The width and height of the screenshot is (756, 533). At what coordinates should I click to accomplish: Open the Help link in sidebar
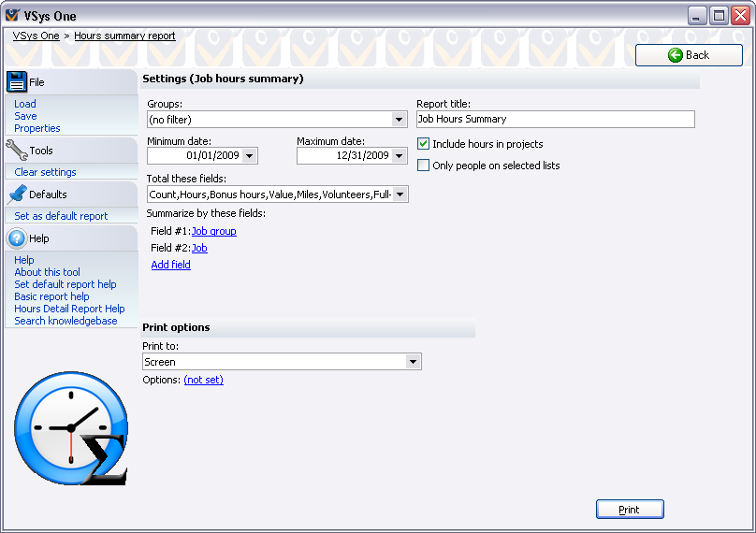24,260
